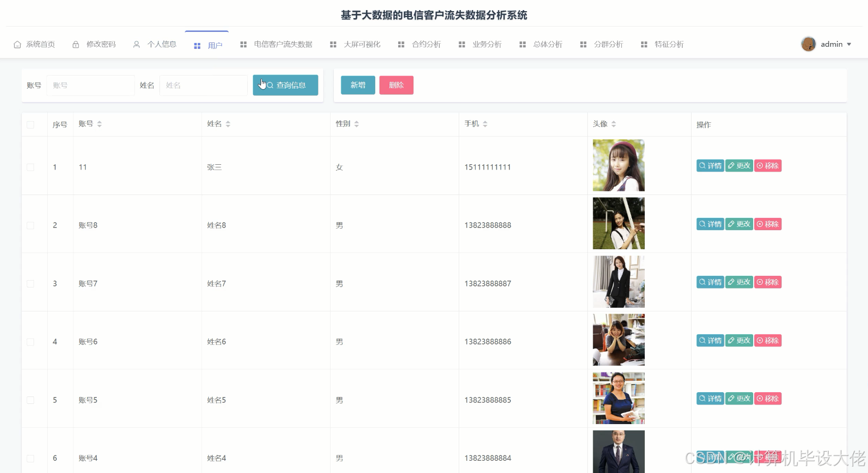Open 详情 for user 姓名6
Viewport: 868px width, 473px height.
(710, 341)
